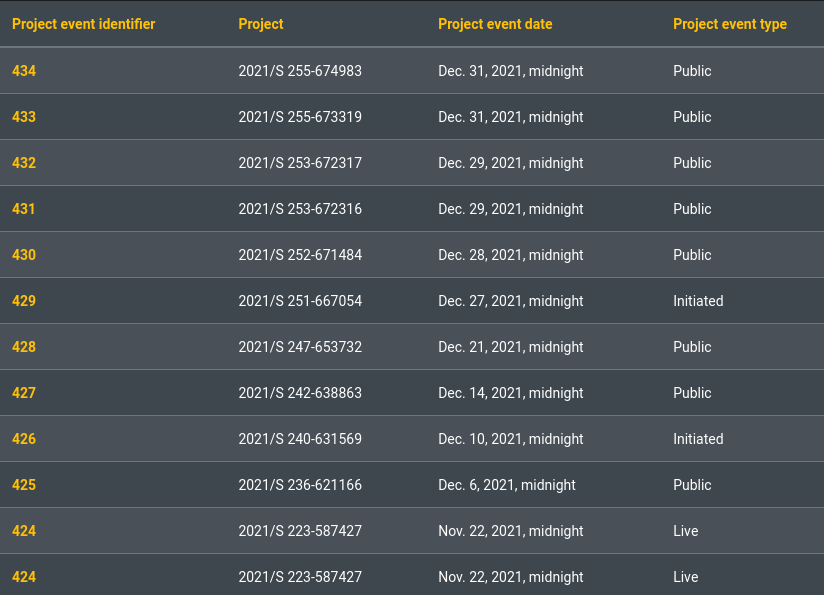Click the Dec. 6, 2021 date cell
This screenshot has height=595, width=824.
(507, 485)
